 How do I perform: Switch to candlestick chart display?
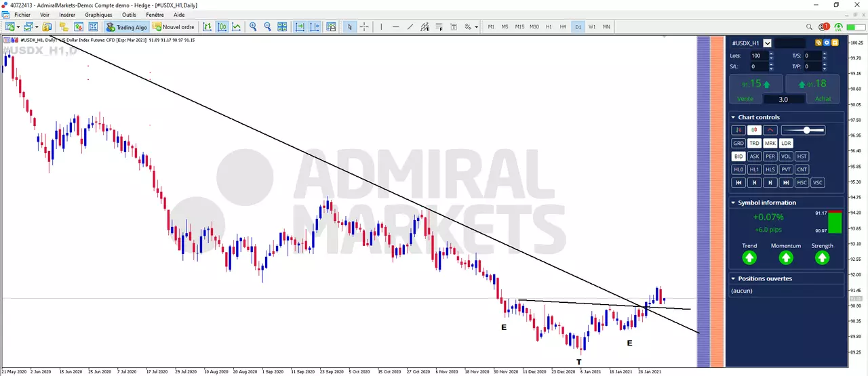(222, 27)
